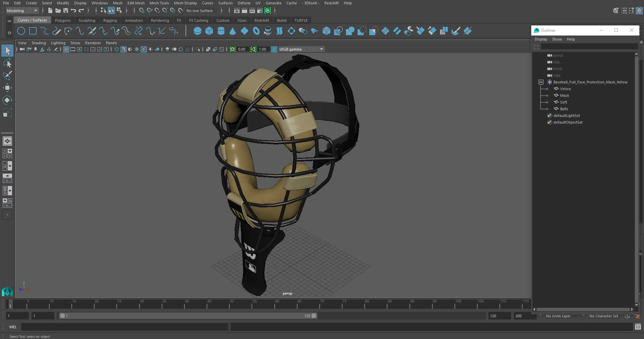Open the Outliner Show menu
Image resolution: width=644 pixels, height=339 pixels.
click(x=557, y=39)
